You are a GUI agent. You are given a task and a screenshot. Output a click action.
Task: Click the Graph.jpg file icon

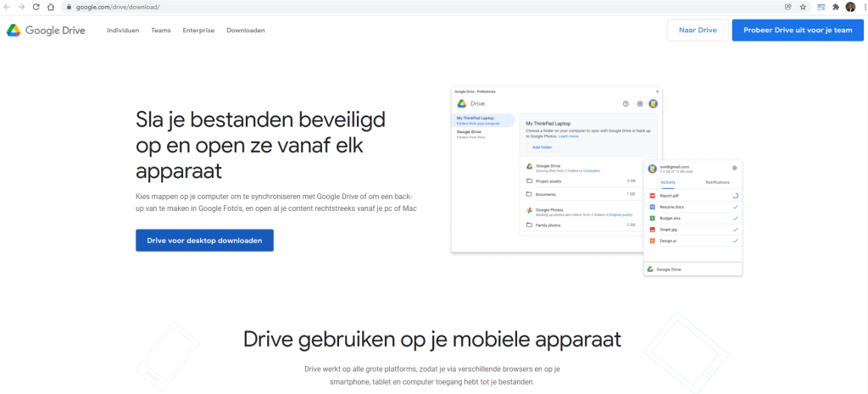pyautogui.click(x=652, y=229)
